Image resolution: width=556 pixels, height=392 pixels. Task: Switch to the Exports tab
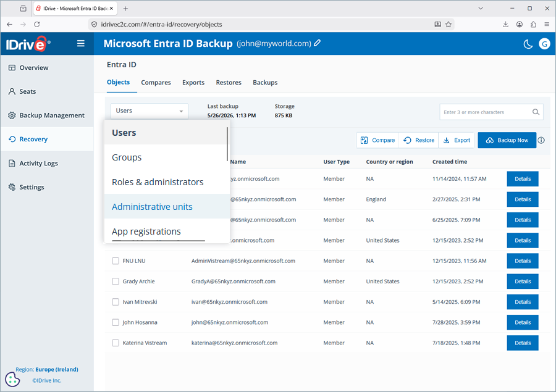pyautogui.click(x=193, y=83)
